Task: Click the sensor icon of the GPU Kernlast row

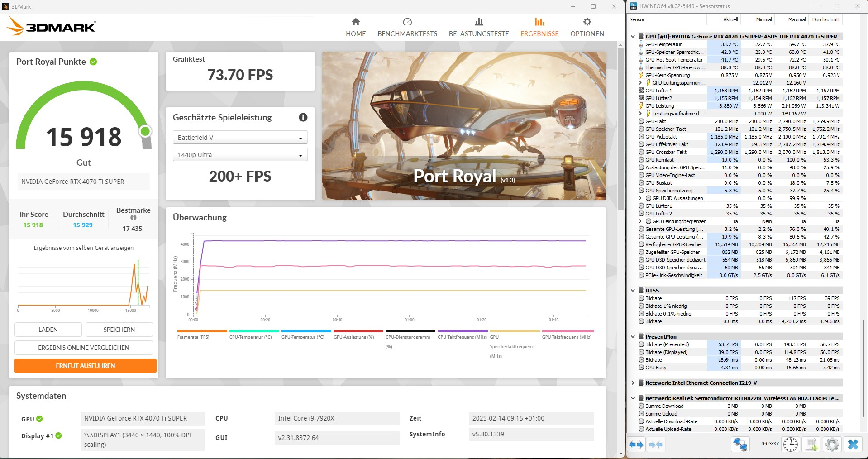Action: tap(641, 160)
